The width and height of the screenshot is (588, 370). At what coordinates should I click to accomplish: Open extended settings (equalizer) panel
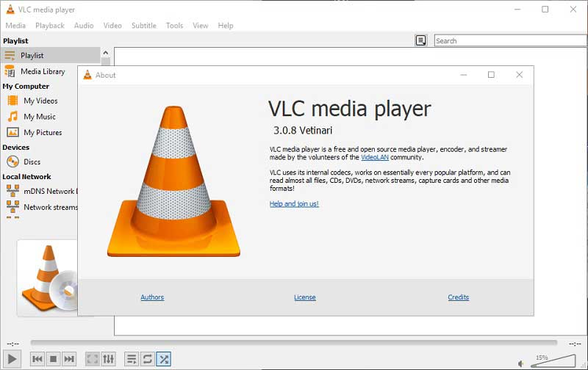[x=108, y=359]
